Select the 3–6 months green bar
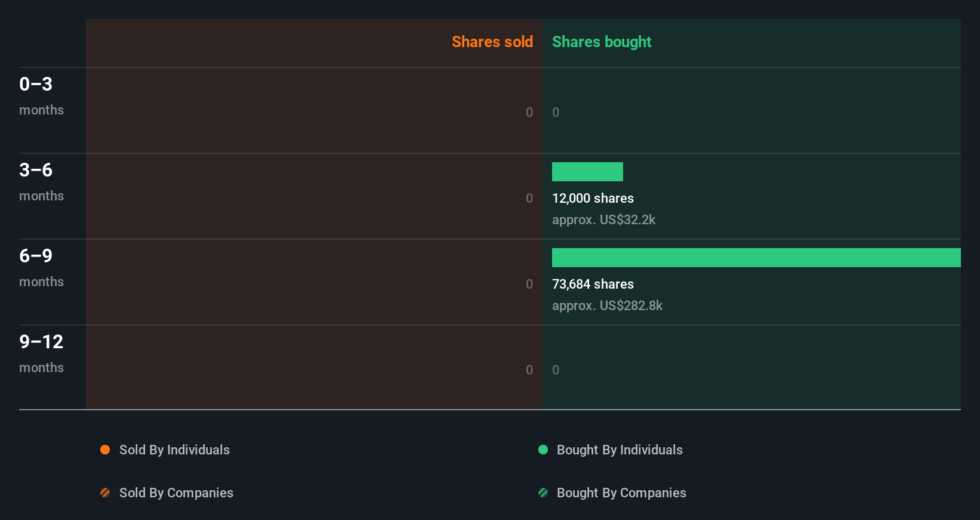Viewport: 980px width, 520px height. tap(587, 172)
